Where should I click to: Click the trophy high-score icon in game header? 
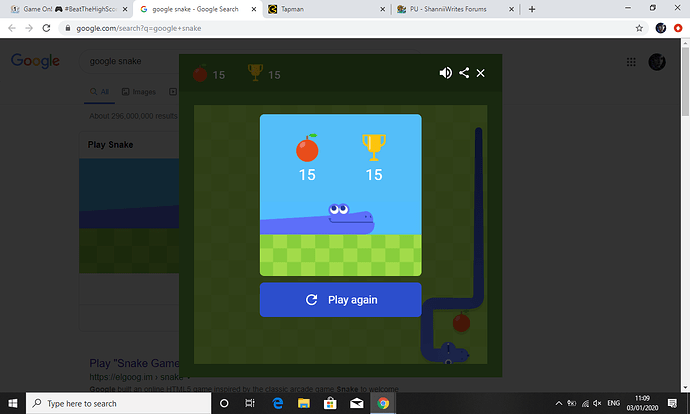[255, 73]
